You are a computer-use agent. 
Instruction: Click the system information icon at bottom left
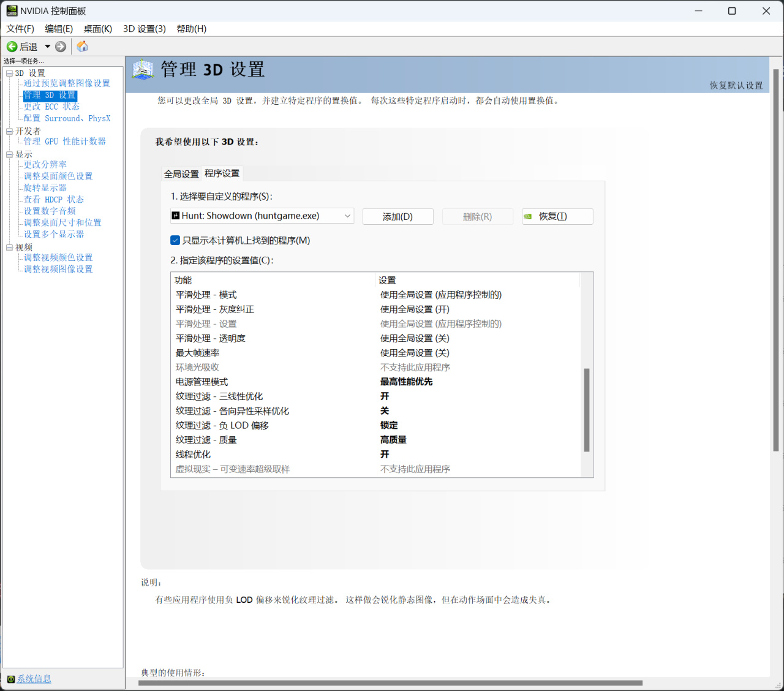coord(10,679)
